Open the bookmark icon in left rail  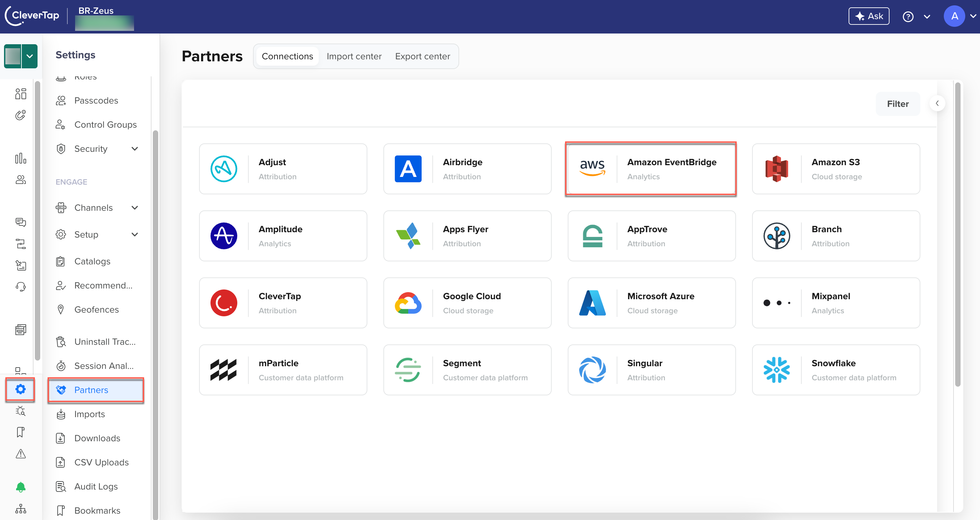pos(20,432)
